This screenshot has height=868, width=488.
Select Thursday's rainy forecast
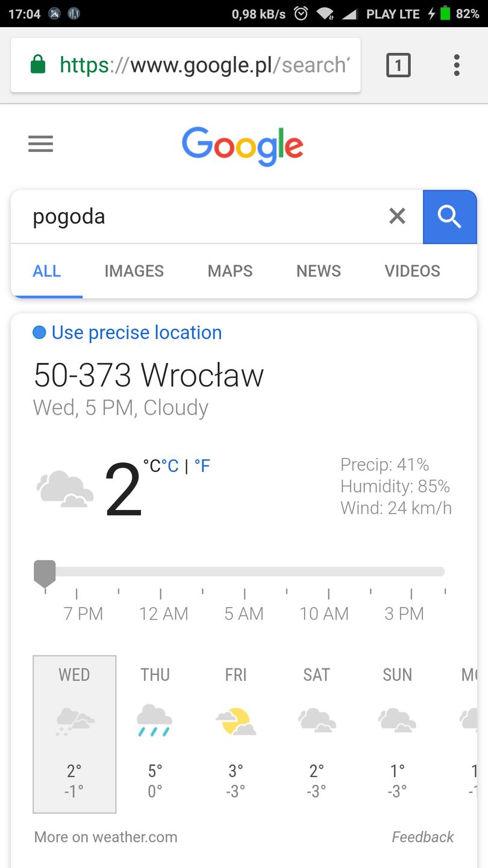tap(155, 734)
